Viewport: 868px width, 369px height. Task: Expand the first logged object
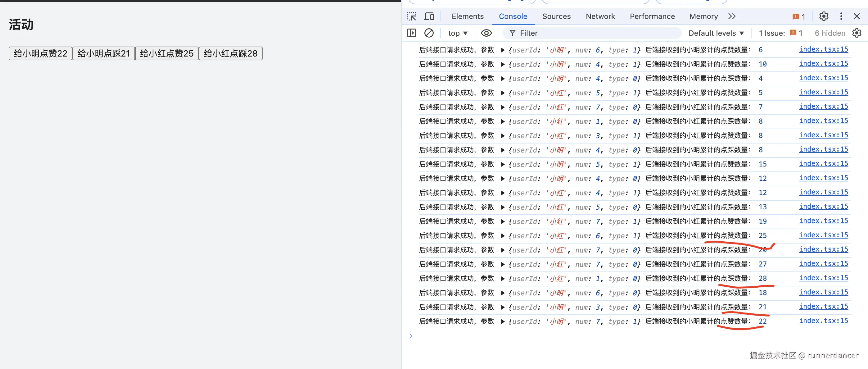pyautogui.click(x=502, y=50)
